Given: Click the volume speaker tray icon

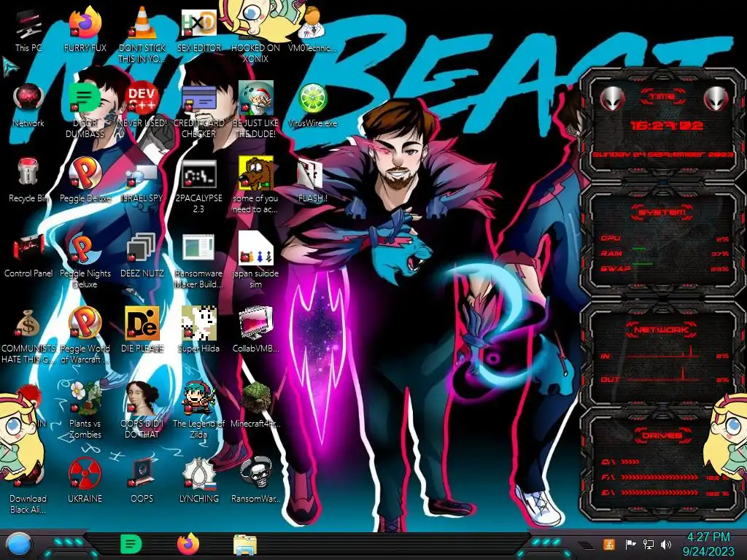Looking at the screenshot, I should [x=666, y=544].
